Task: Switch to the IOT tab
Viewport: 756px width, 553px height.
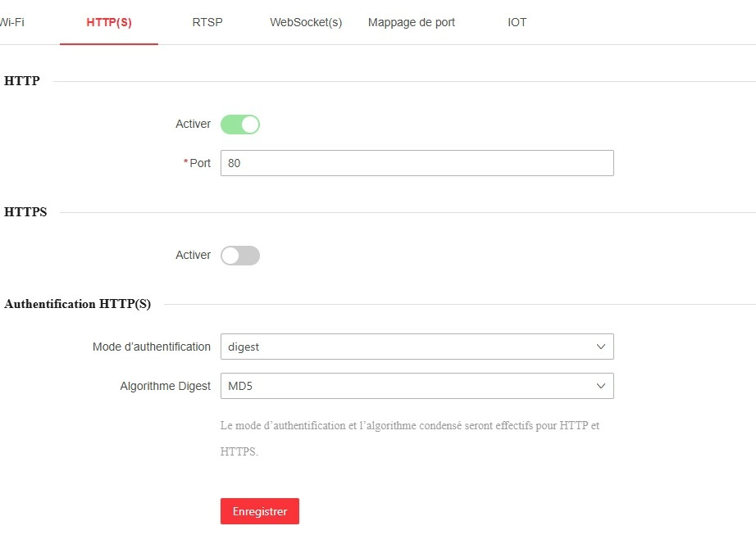Action: pyautogui.click(x=517, y=22)
